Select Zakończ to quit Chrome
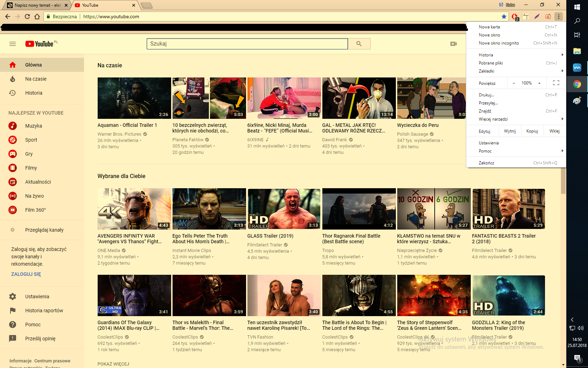Image resolution: width=588 pixels, height=368 pixels. (x=516, y=163)
